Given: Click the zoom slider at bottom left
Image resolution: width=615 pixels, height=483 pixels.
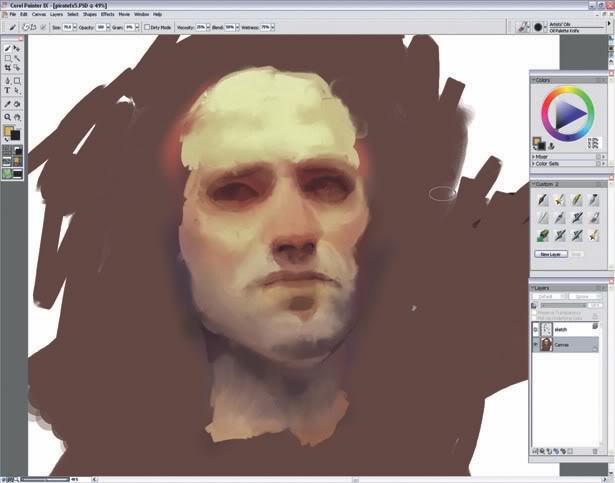Looking at the screenshot, I should tap(45, 479).
